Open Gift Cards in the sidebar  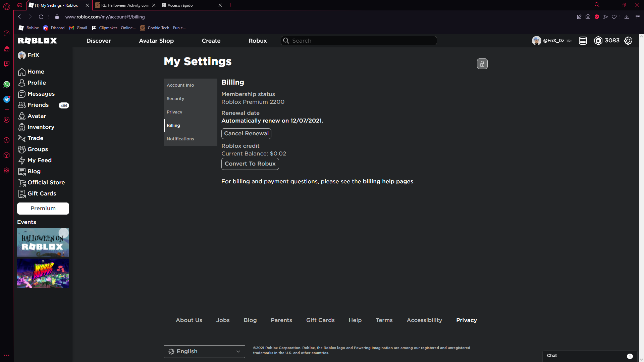(37, 193)
